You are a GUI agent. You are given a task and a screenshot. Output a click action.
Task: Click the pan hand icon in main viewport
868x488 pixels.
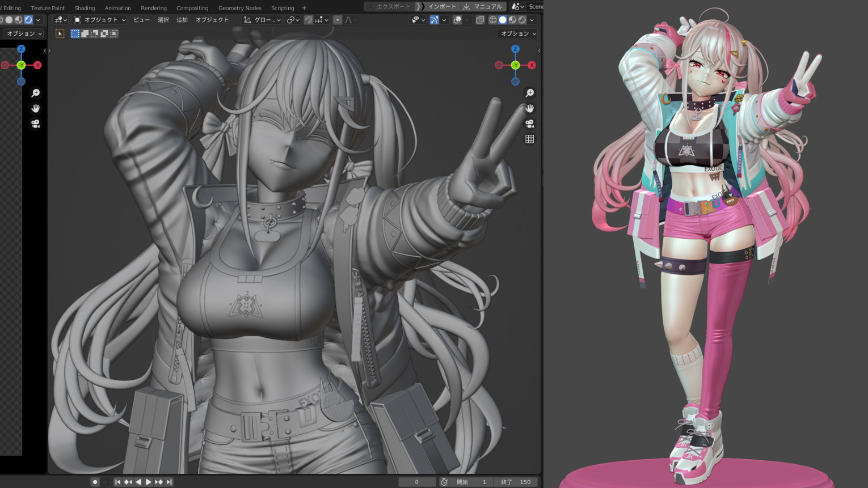click(529, 108)
